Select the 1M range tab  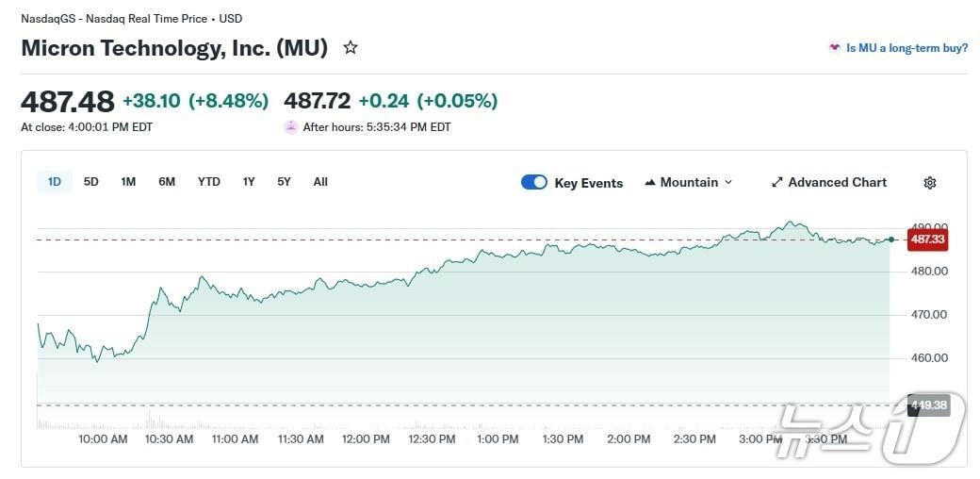128,182
